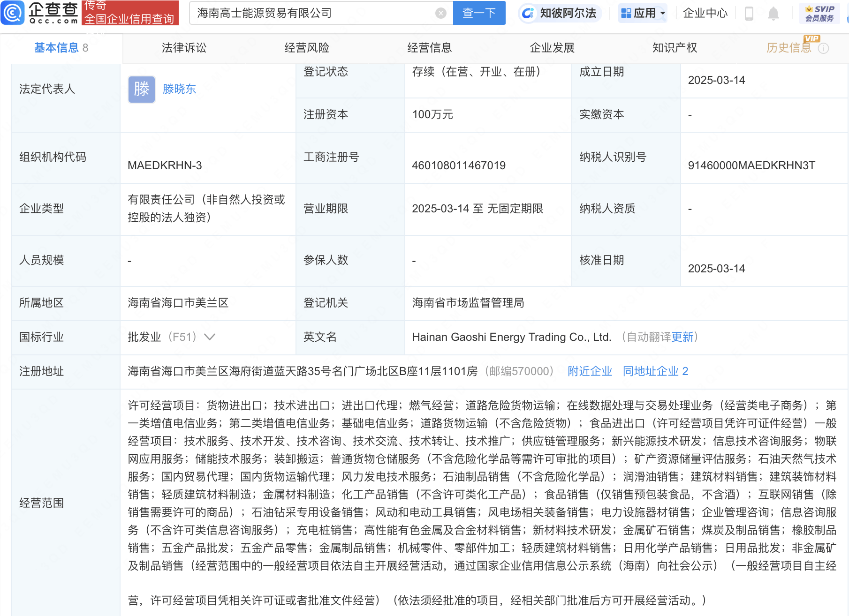Click the 经营范围 row label
849x616 pixels.
pyautogui.click(x=41, y=503)
